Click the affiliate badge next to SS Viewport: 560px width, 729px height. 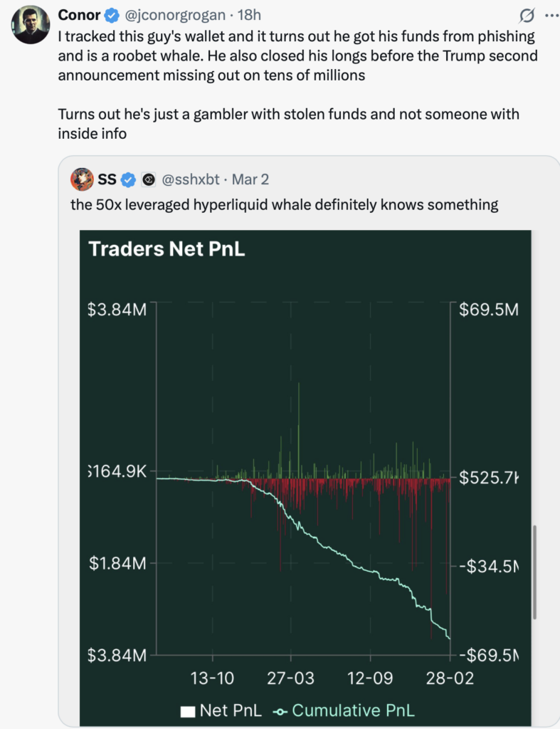[x=149, y=180]
